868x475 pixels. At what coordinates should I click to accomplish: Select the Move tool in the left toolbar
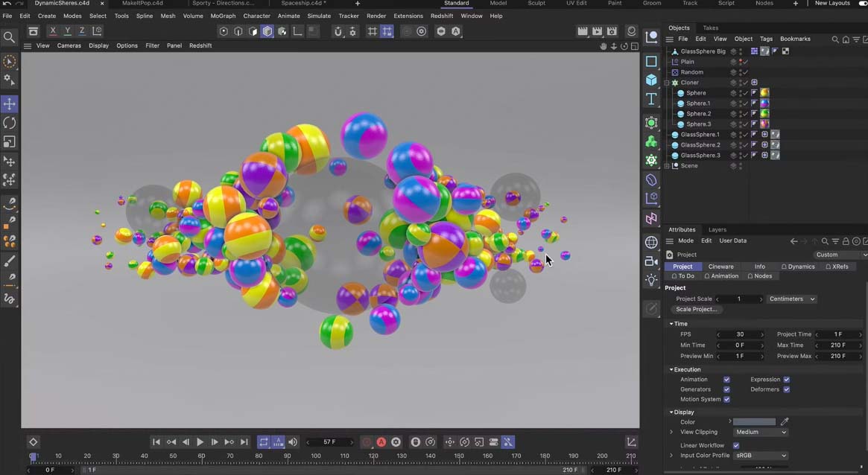10,103
